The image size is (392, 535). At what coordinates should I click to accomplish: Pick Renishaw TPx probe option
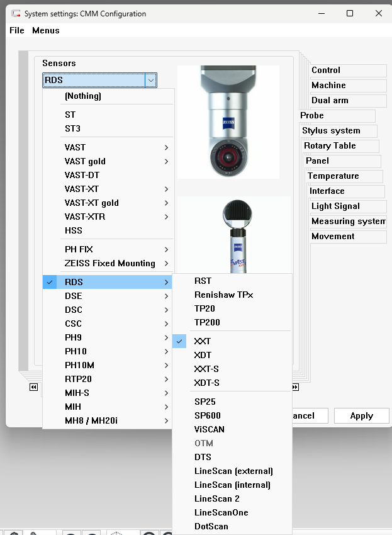click(x=223, y=295)
